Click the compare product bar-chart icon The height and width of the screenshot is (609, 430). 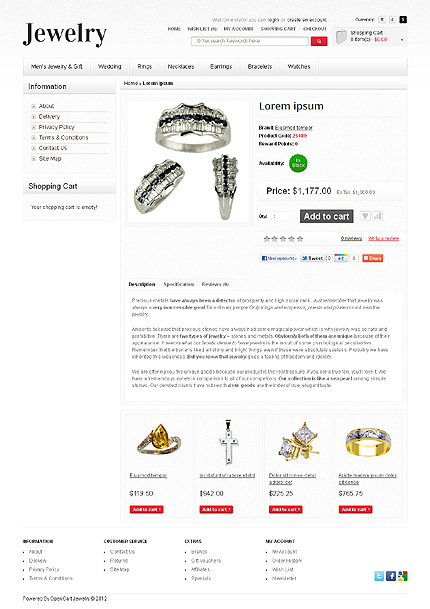(x=377, y=216)
